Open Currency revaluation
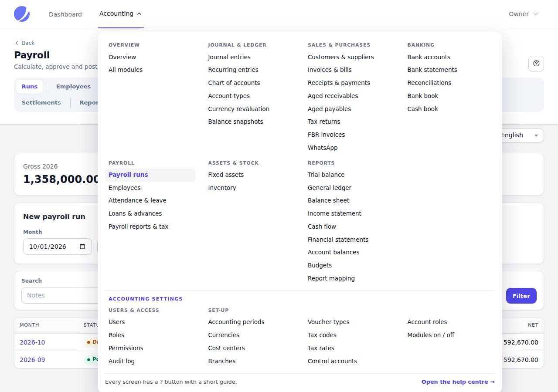Screen dimensions: 558x392 (x=239, y=109)
